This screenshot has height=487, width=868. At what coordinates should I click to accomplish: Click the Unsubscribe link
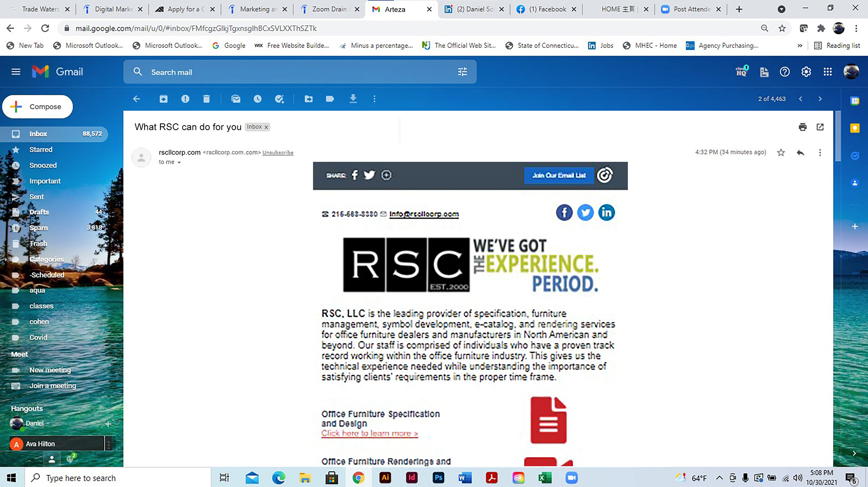pos(278,153)
